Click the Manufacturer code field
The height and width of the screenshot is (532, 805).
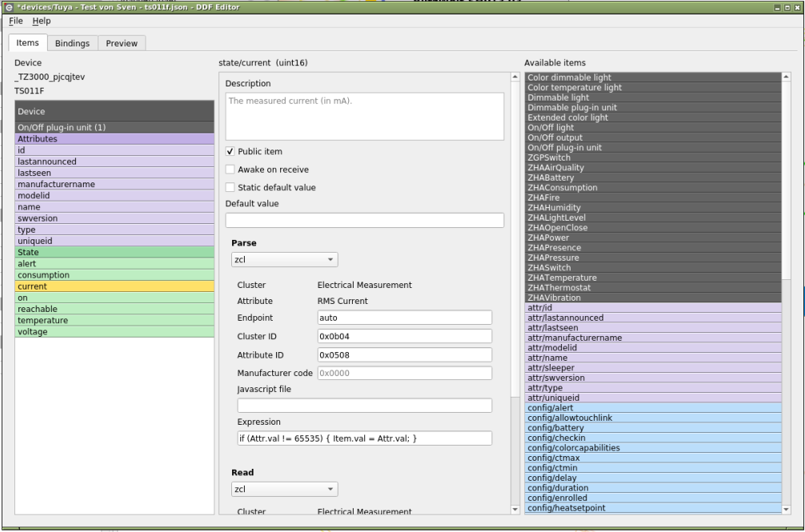(405, 374)
